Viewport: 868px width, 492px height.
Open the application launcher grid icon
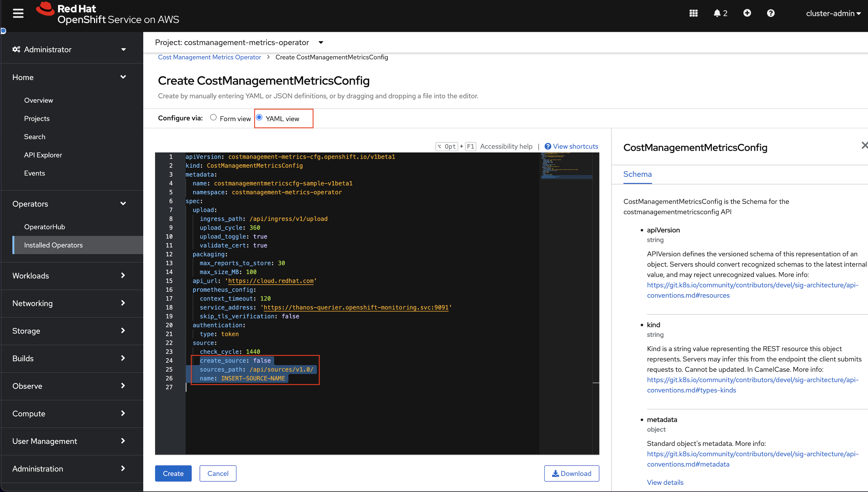pyautogui.click(x=694, y=13)
